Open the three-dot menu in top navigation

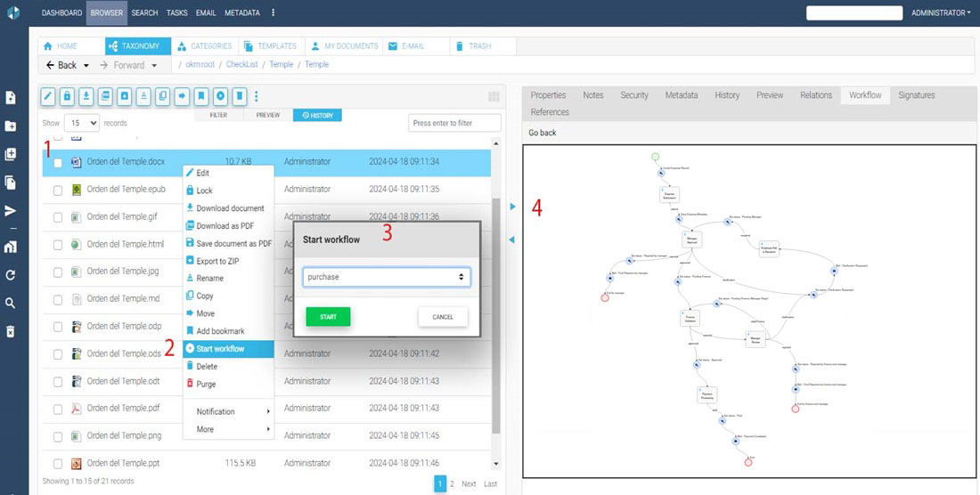click(274, 12)
